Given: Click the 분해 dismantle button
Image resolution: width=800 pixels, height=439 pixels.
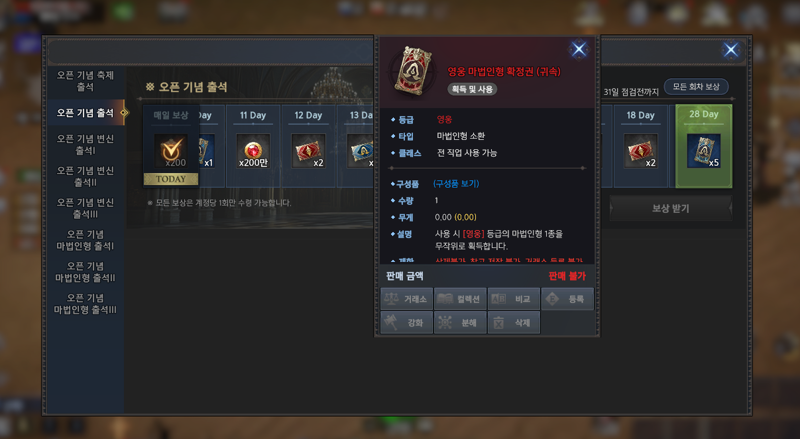Looking at the screenshot, I should (460, 323).
